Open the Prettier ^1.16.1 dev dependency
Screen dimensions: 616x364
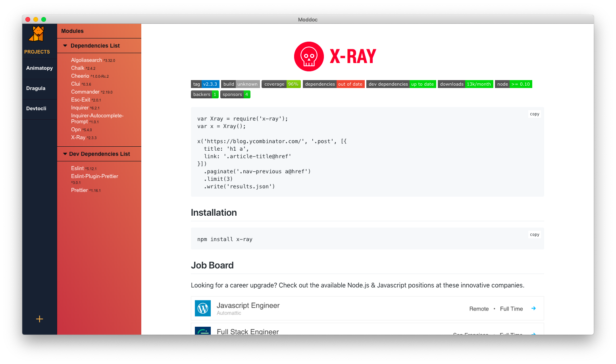click(x=86, y=190)
